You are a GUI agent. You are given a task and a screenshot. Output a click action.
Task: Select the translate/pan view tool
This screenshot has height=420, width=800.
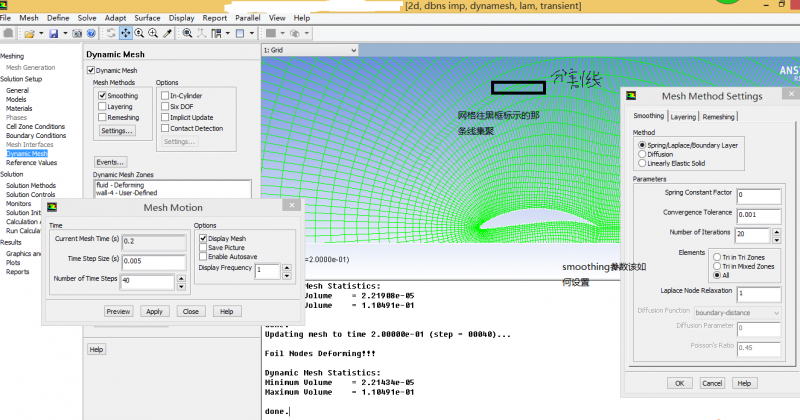(x=126, y=34)
